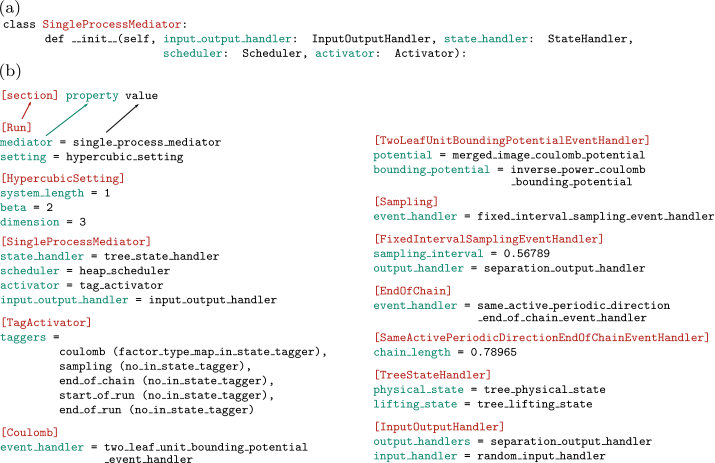Click the [TwoLeafUnitBoundingPotentialEventHandler] header
Screen dimensions: 715x463
512,140
